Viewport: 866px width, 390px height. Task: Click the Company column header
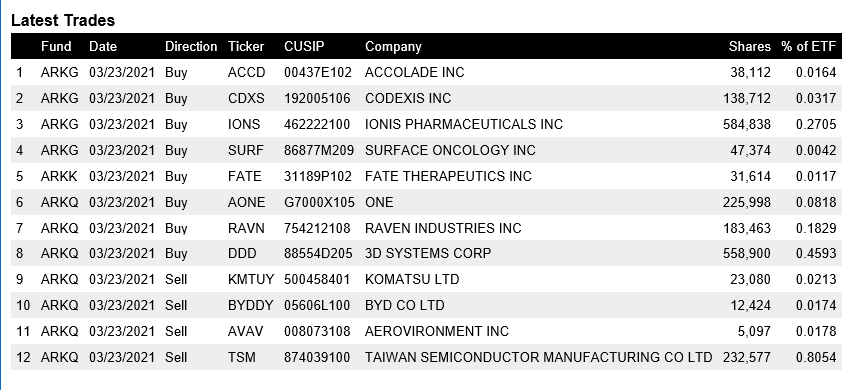click(x=393, y=46)
